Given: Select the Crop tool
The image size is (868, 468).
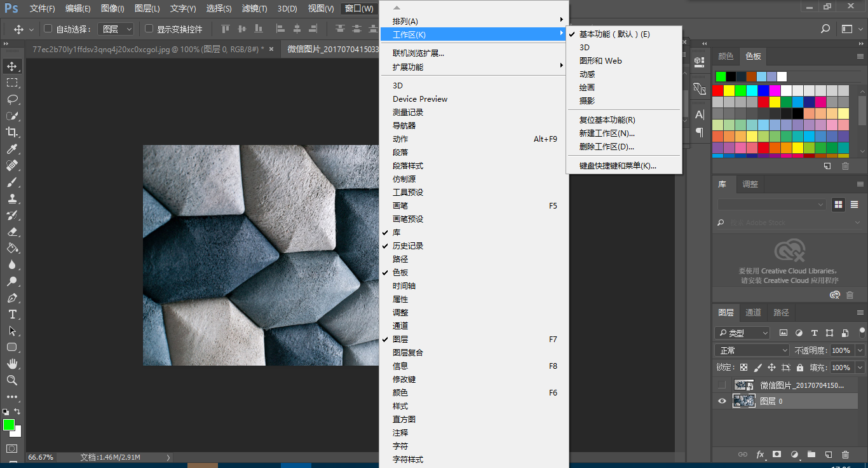Looking at the screenshot, I should tap(12, 132).
